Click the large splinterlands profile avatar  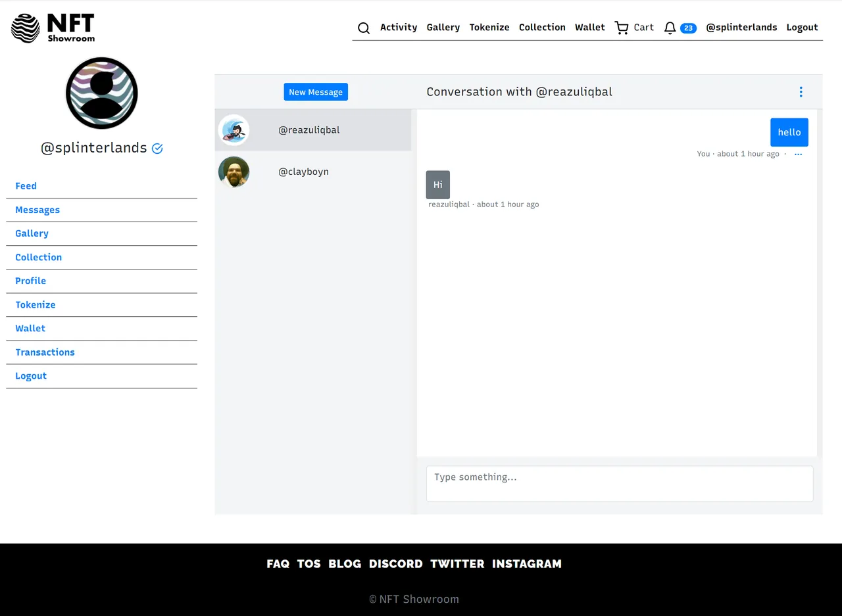coord(102,93)
